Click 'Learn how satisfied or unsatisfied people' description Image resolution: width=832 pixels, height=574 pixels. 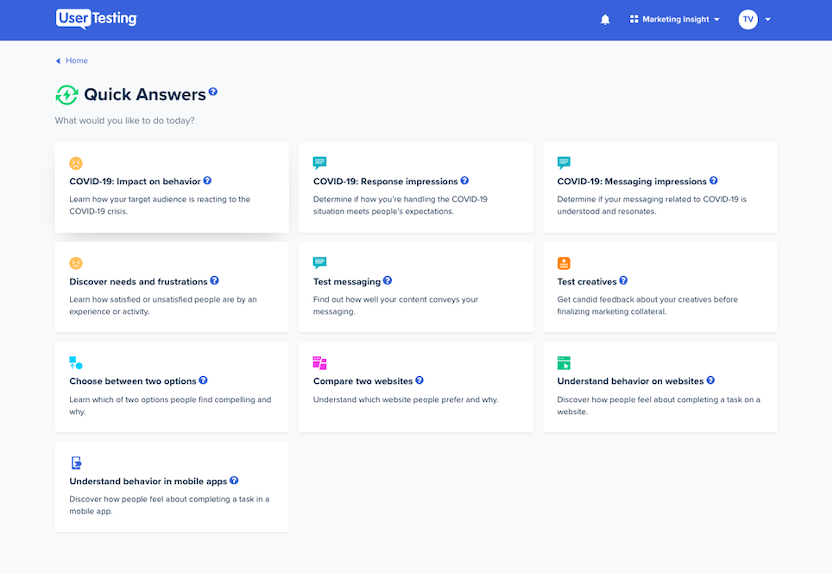pyautogui.click(x=163, y=306)
